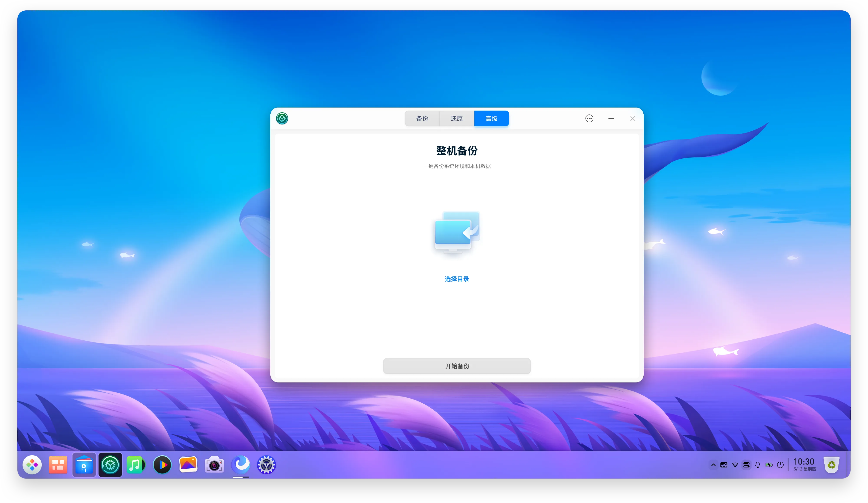Image resolution: width=868 pixels, height=503 pixels.
Task: Close the backup window
Action: coord(633,118)
